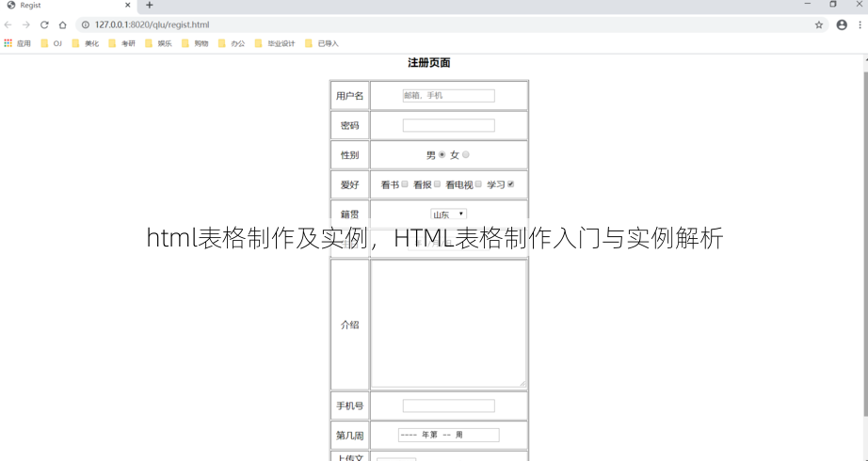Select the Regist browser tab
Image resolution: width=868 pixels, height=461 pixels.
click(68, 6)
